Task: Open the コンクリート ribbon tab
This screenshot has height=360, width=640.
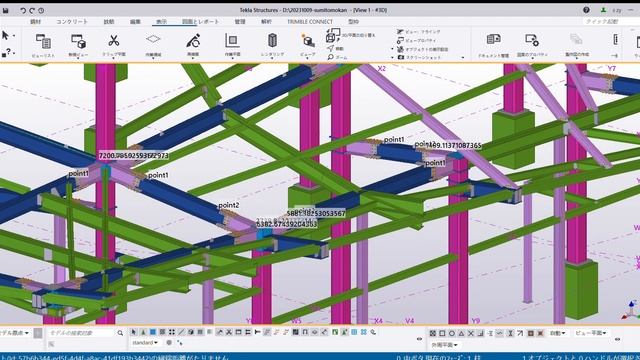Action: pos(72,22)
